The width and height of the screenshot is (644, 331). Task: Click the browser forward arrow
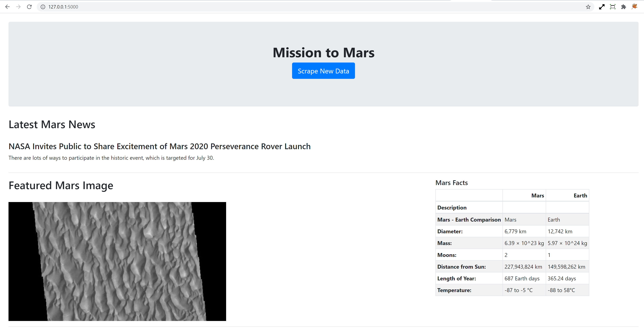point(18,7)
